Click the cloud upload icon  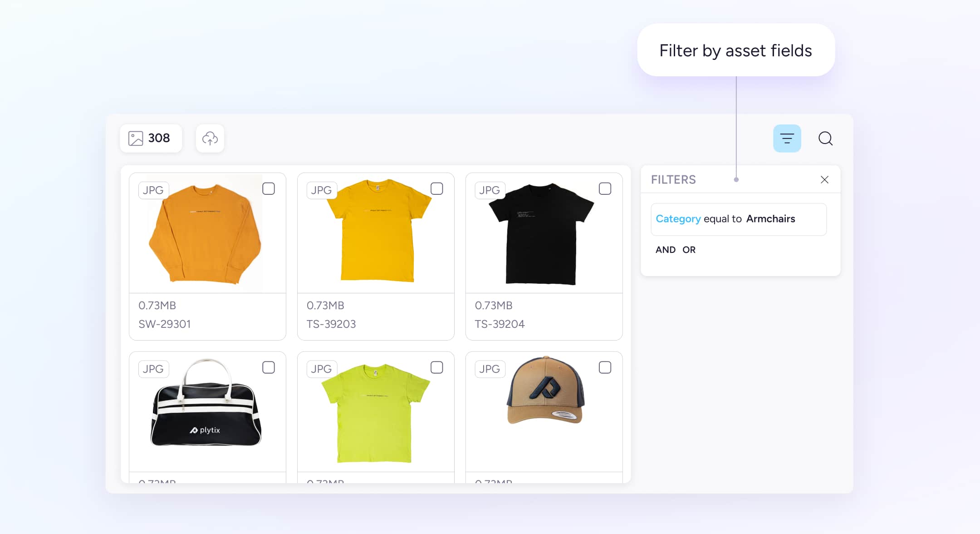pyautogui.click(x=210, y=138)
